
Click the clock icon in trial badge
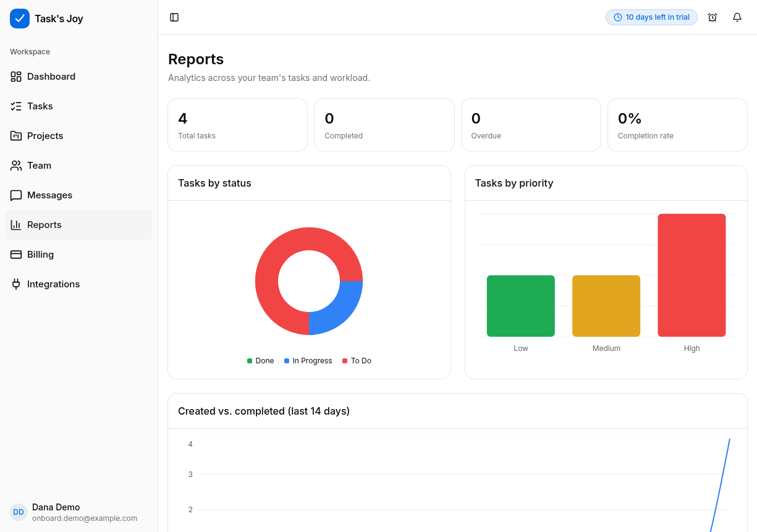(618, 17)
